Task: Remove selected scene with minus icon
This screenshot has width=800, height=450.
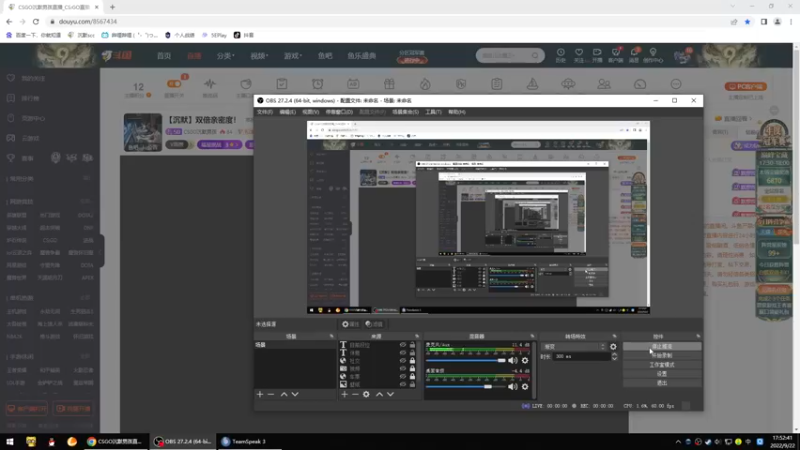Action: (271, 394)
